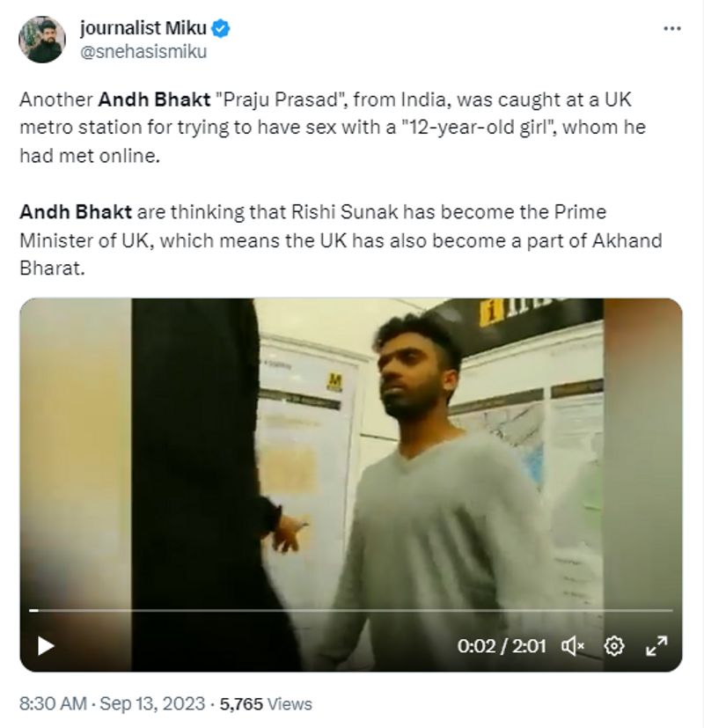Click the 5,765 Views count
This screenshot has width=704, height=728.
[266, 703]
